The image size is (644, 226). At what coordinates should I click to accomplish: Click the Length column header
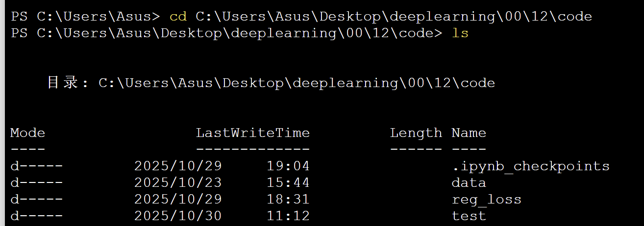(416, 133)
